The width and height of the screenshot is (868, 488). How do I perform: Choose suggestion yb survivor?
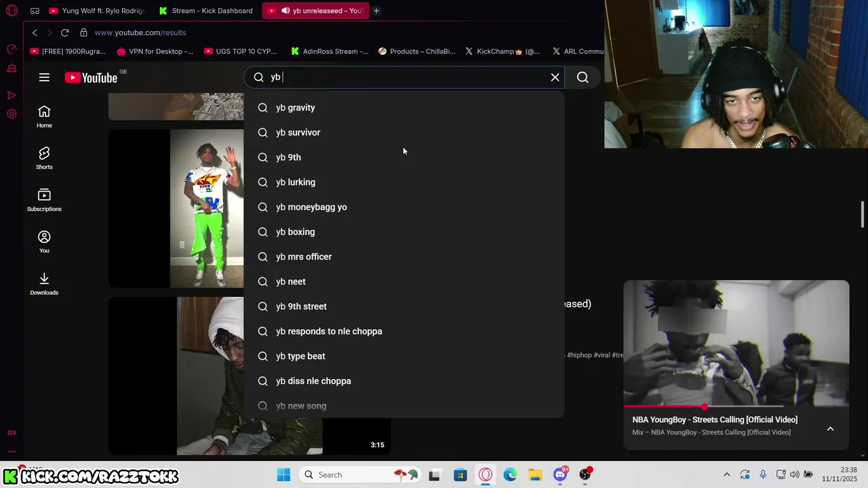pyautogui.click(x=404, y=132)
